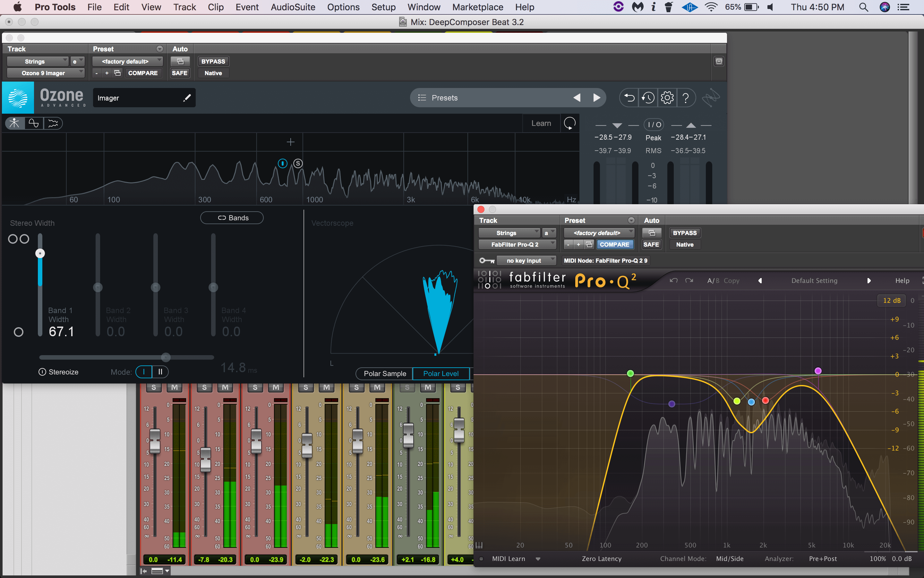Open the AudioSuite menu
Viewport: 924px width, 578px height.
tap(293, 7)
